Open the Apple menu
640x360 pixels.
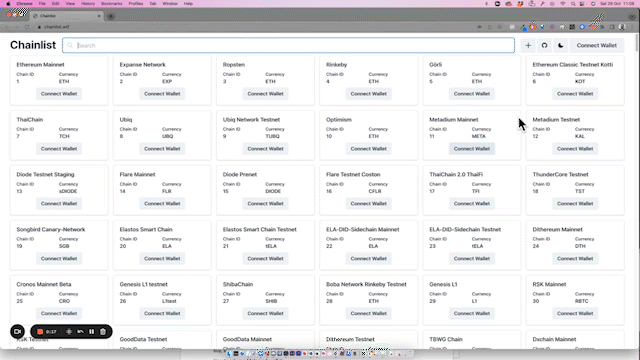[8, 4]
